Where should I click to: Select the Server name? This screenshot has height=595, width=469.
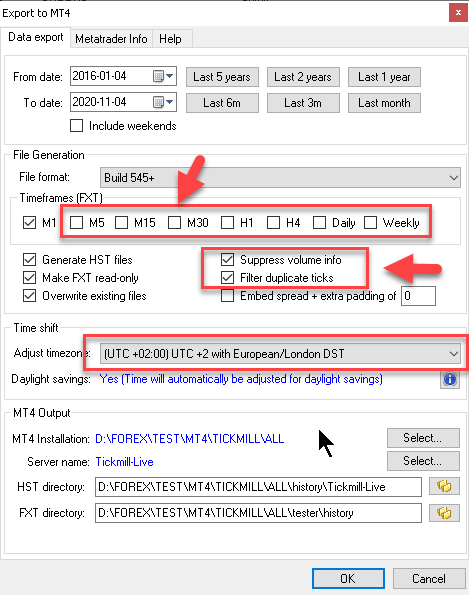(x=423, y=461)
